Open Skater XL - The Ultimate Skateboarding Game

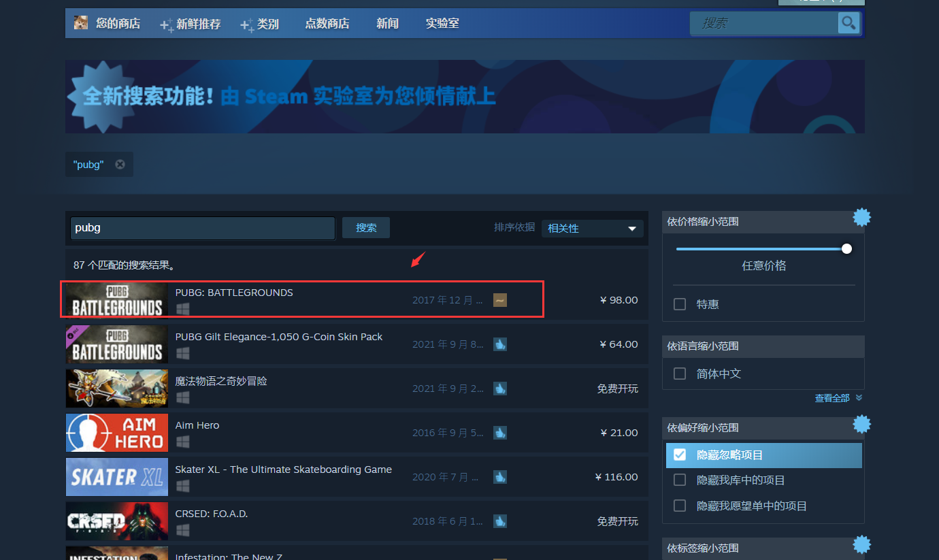click(284, 470)
